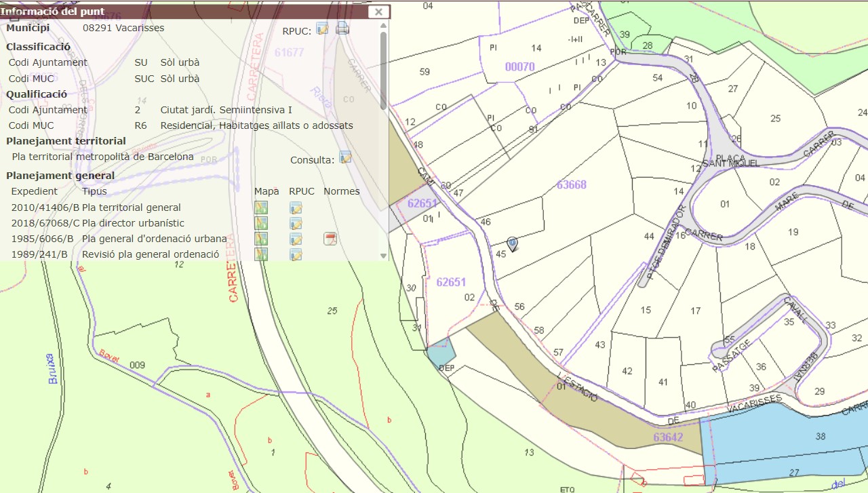
Task: Click sector label 00070 on the map
Action: [520, 66]
